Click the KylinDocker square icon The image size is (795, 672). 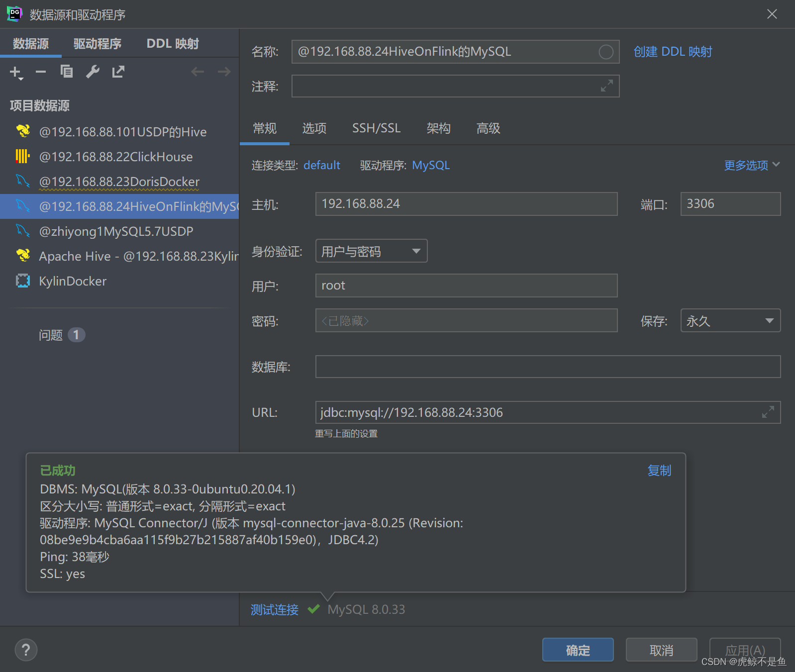tap(23, 281)
